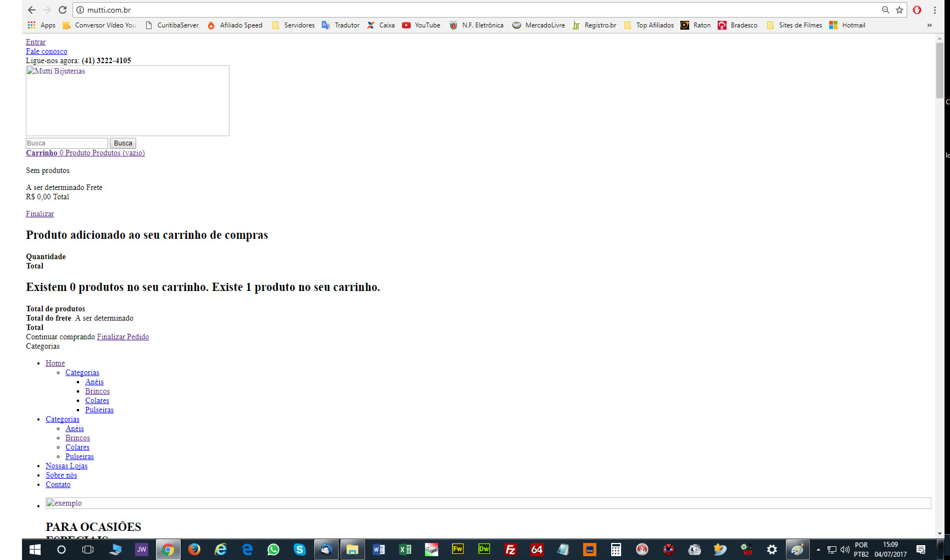Show the hidden bookmarks overflow
This screenshot has width=950, height=560.
[929, 25]
